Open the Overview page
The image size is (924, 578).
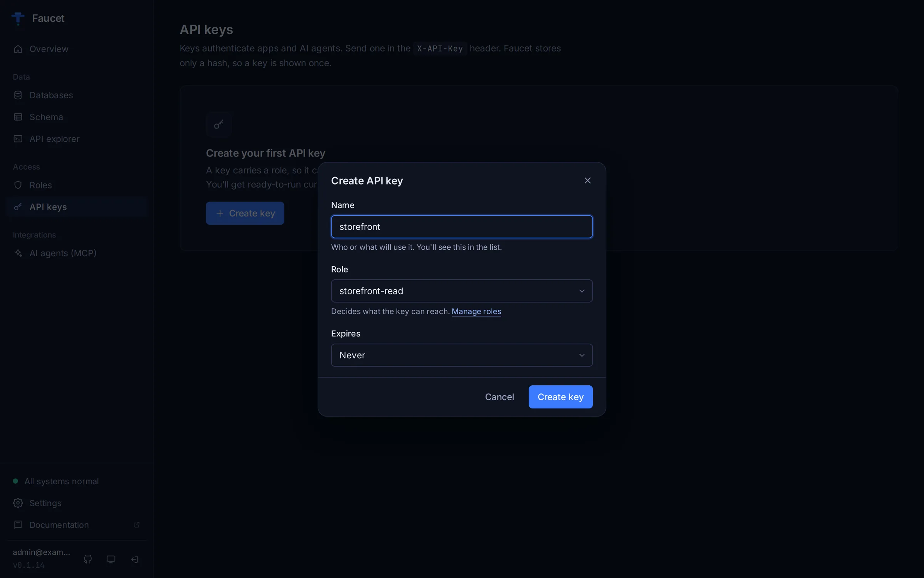77,49
